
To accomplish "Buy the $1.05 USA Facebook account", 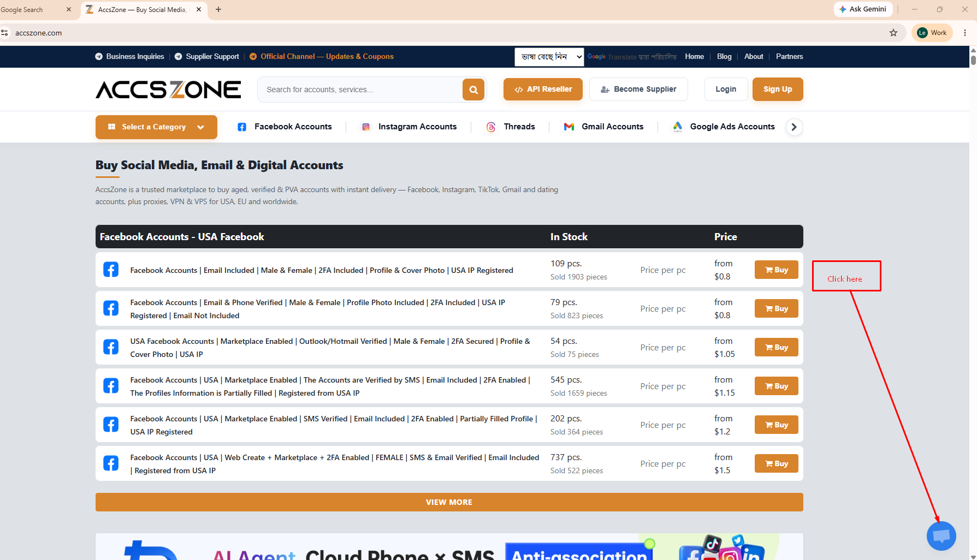I will pos(777,347).
